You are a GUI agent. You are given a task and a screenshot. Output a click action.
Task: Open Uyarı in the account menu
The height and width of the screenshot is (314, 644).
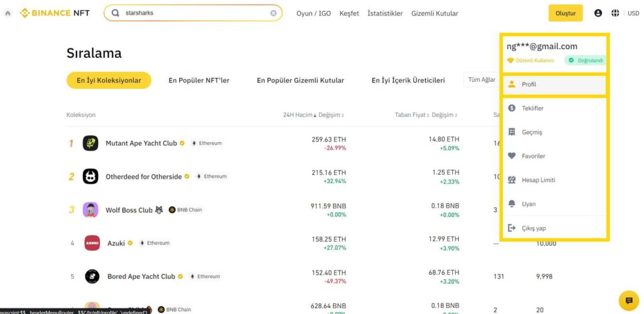(x=554, y=204)
